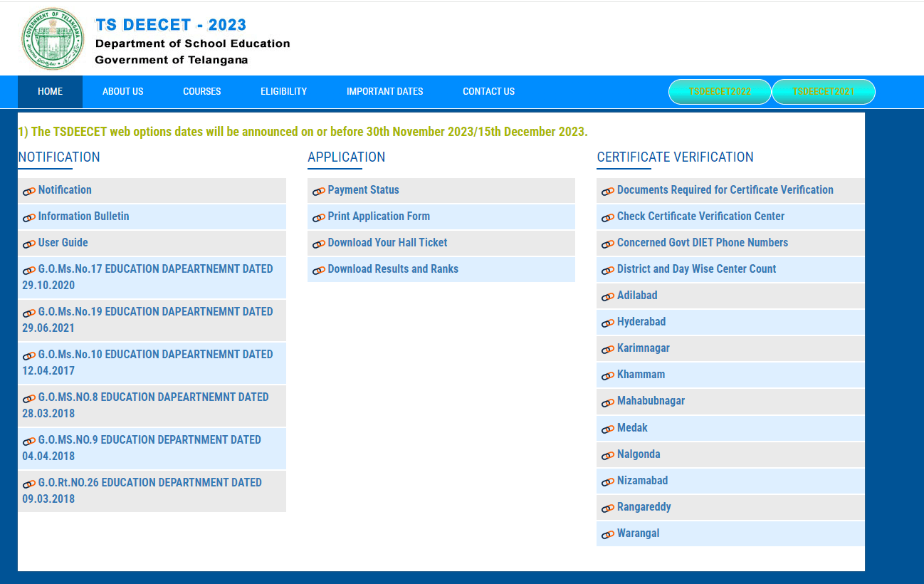Open the User Guide link
This screenshot has width=924, height=584.
[x=63, y=243]
